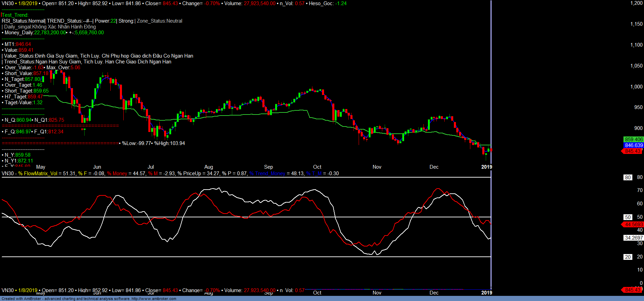Screen dimensions: 644x301
Task: Click the Zone_Status:Neutral text
Action: tap(160, 21)
